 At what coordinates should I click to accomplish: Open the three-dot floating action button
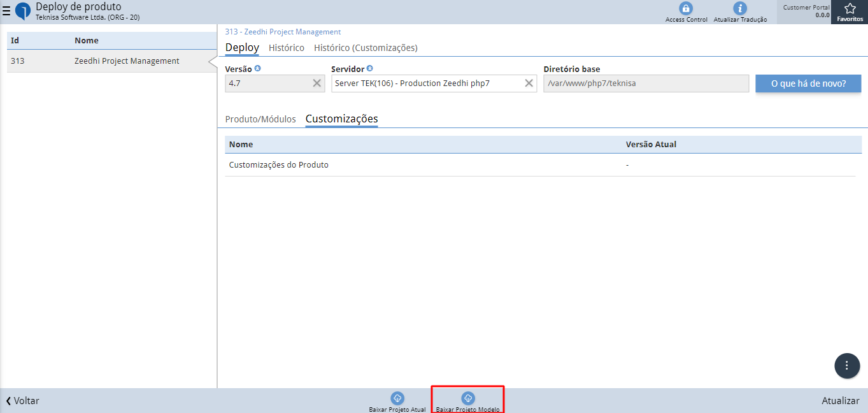(x=847, y=365)
